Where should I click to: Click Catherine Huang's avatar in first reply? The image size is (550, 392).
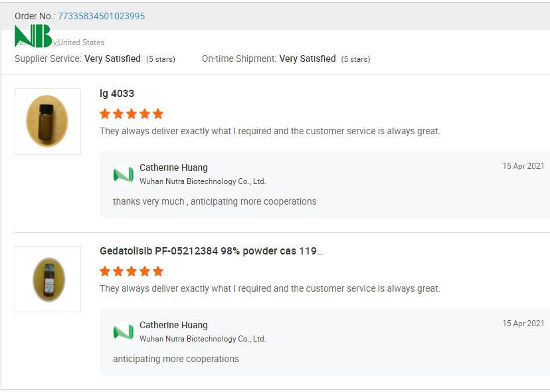point(124,174)
